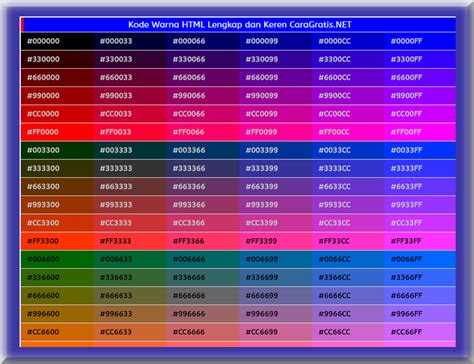Click the text '#000066'

click(x=189, y=41)
